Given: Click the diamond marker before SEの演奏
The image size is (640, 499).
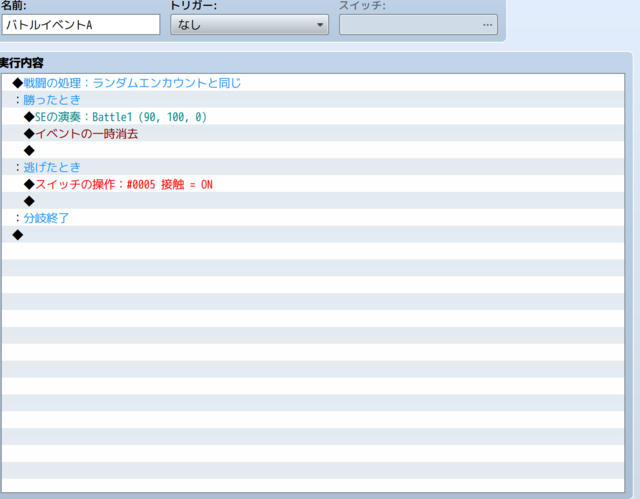Looking at the screenshot, I should pos(29,117).
